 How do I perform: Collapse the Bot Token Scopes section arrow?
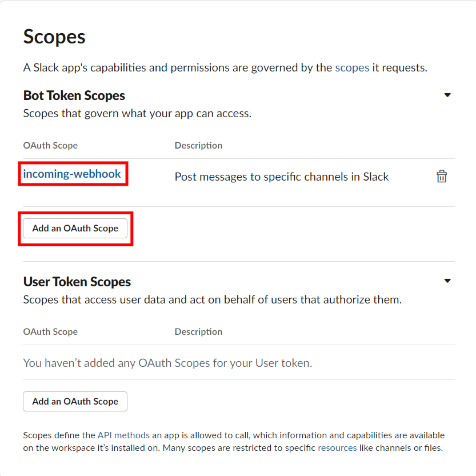click(447, 95)
